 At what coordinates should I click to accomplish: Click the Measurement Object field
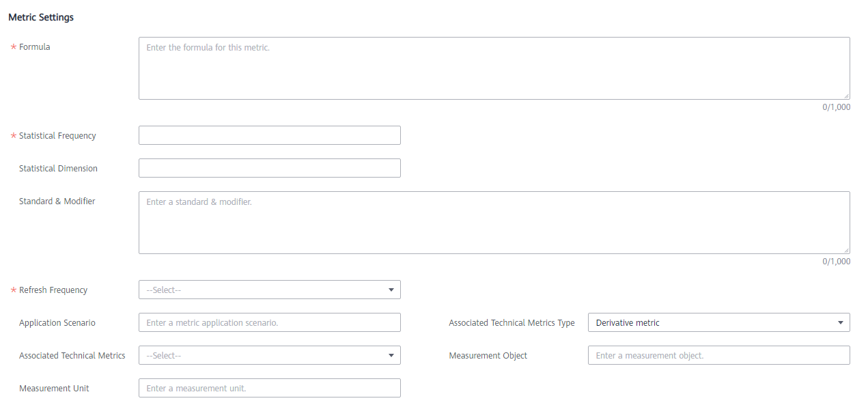(719, 355)
